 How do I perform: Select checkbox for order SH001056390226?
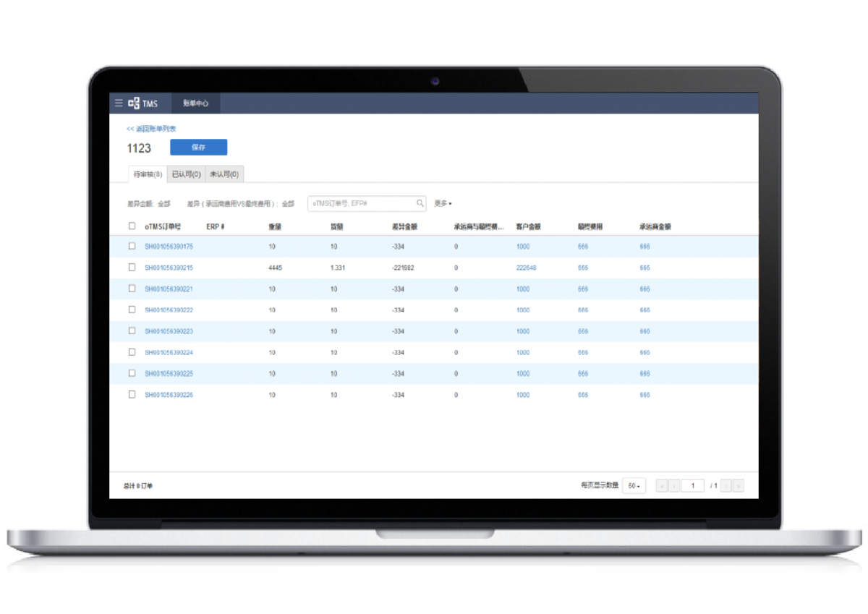point(132,395)
